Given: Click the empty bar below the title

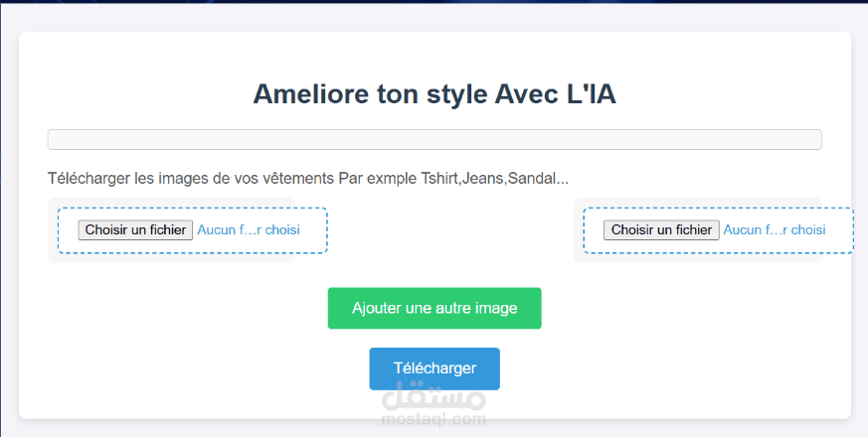Looking at the screenshot, I should (x=434, y=139).
